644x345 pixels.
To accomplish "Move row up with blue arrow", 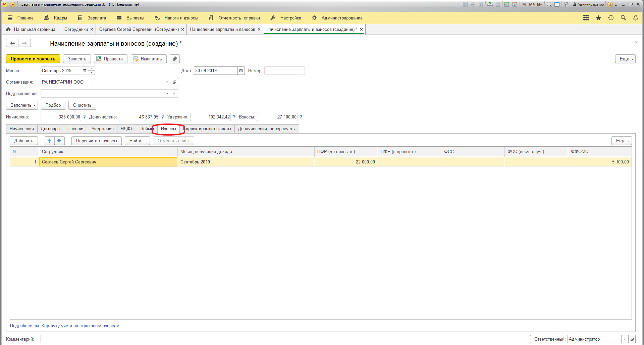I will (x=49, y=141).
